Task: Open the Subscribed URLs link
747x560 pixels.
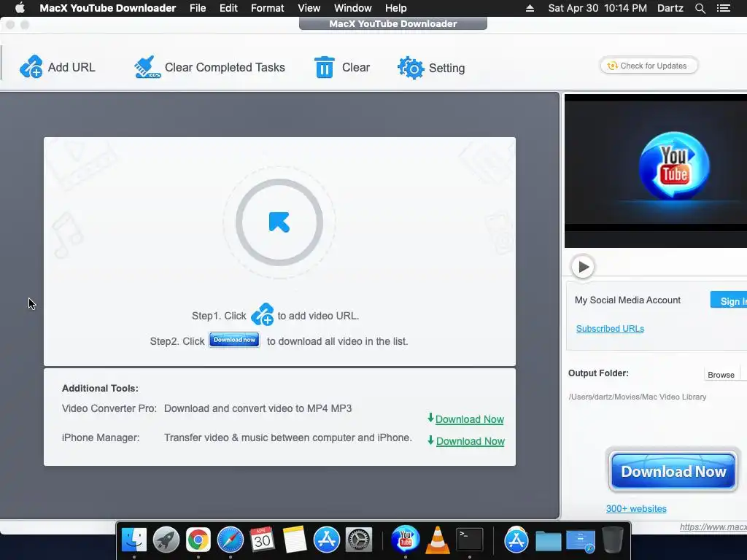Action: pos(610,329)
